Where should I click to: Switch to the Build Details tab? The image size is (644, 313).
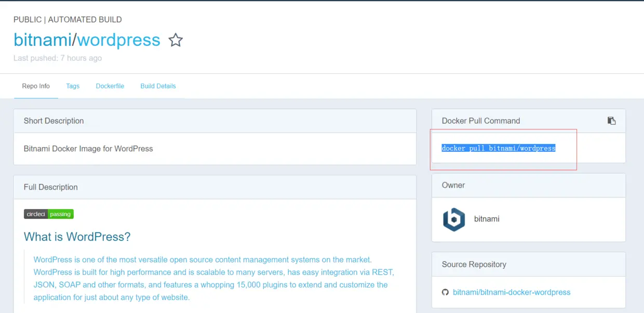(x=158, y=86)
